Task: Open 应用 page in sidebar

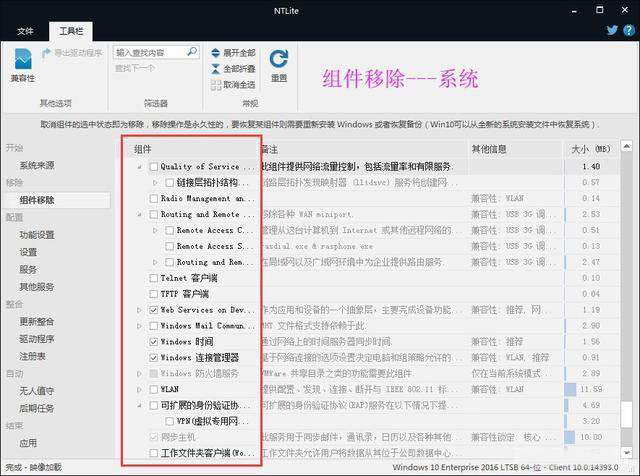Action: [x=28, y=443]
